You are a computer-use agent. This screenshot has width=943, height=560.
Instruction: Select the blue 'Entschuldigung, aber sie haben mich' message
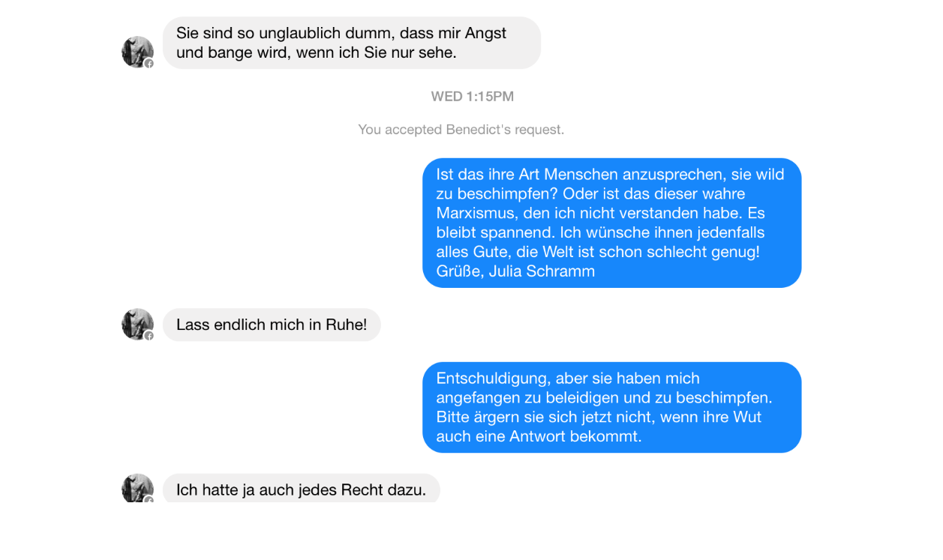click(612, 407)
